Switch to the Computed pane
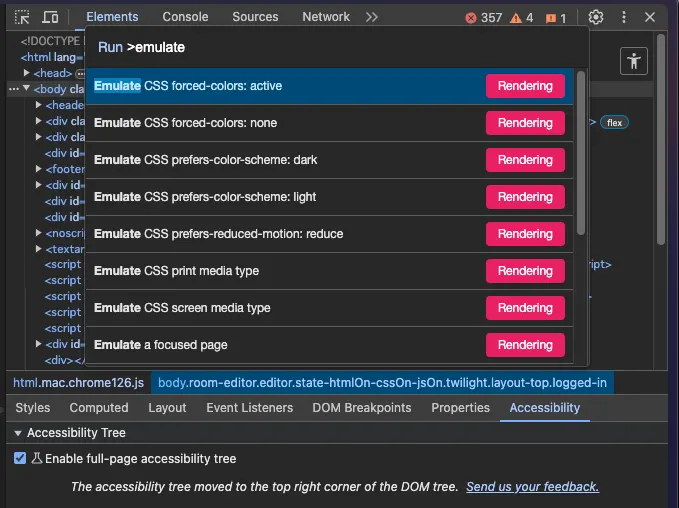Image resolution: width=679 pixels, height=508 pixels. [99, 408]
